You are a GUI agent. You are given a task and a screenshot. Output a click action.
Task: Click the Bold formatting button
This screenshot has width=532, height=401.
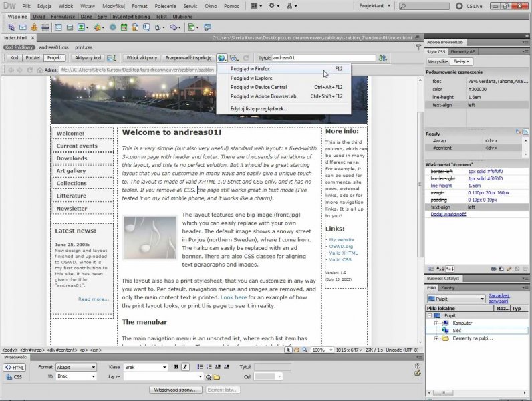(x=176, y=367)
